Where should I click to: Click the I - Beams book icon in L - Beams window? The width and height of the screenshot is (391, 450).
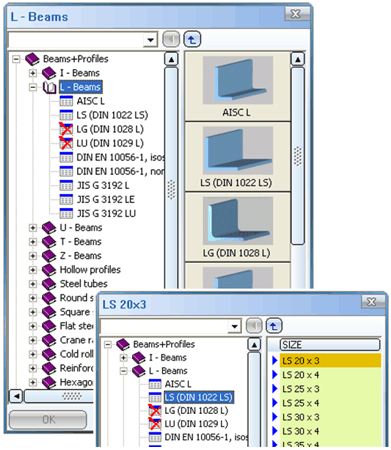click(49, 73)
